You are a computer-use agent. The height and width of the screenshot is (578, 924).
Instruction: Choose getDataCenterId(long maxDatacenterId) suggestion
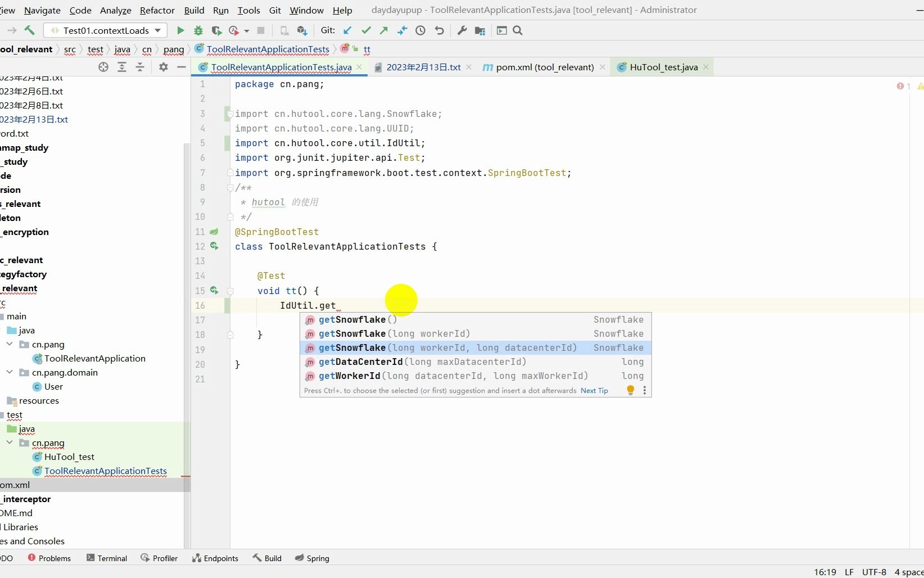tap(475, 362)
